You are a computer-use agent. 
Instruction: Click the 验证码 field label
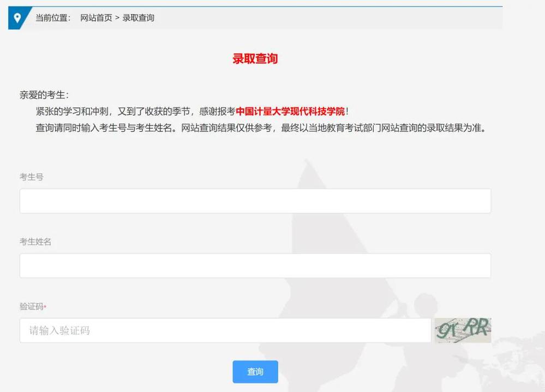[32, 306]
